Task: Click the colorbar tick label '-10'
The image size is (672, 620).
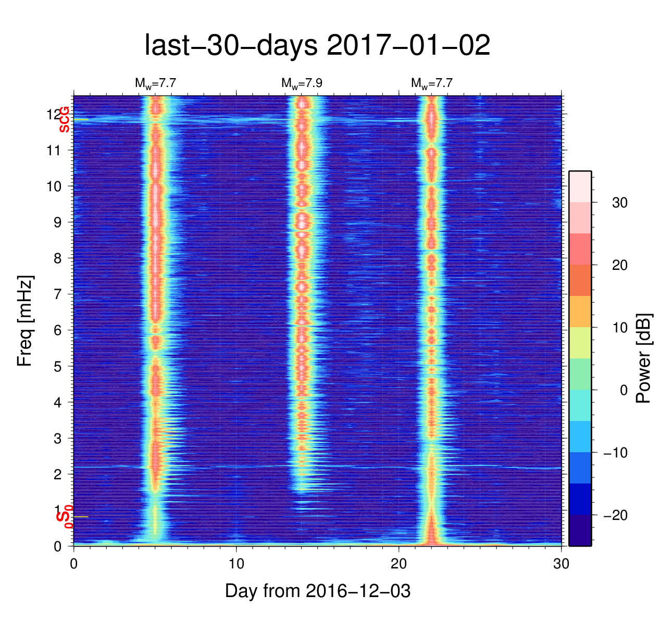Action: [x=615, y=453]
